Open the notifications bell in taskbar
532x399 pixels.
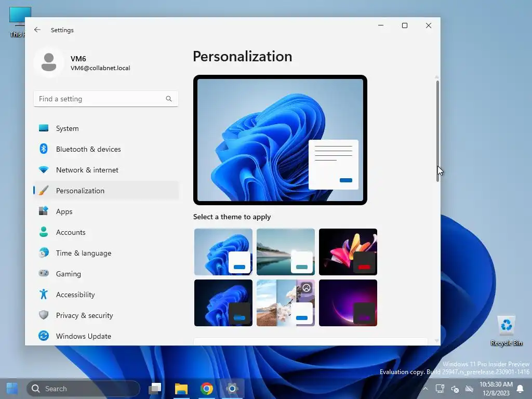tap(520, 389)
